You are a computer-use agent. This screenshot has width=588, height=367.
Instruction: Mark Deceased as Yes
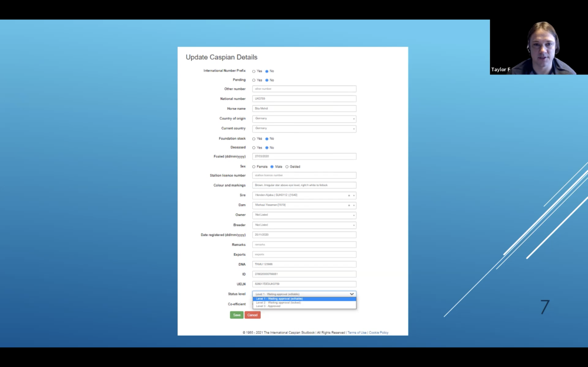click(254, 148)
